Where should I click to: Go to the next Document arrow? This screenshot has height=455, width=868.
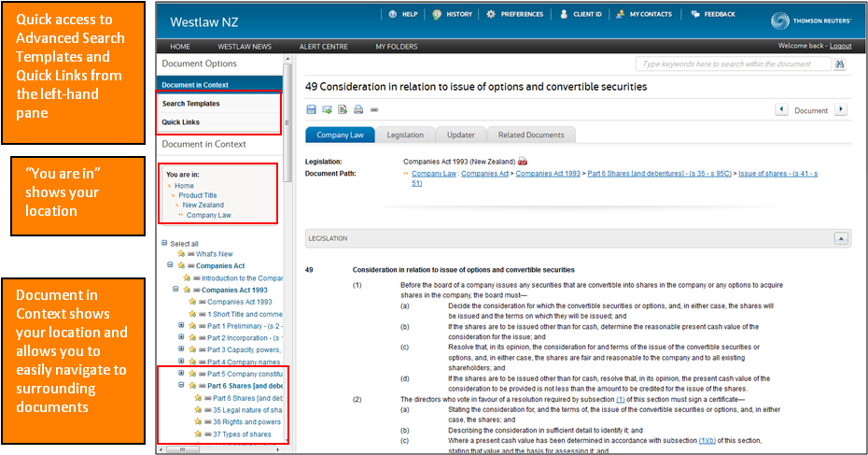pos(841,109)
